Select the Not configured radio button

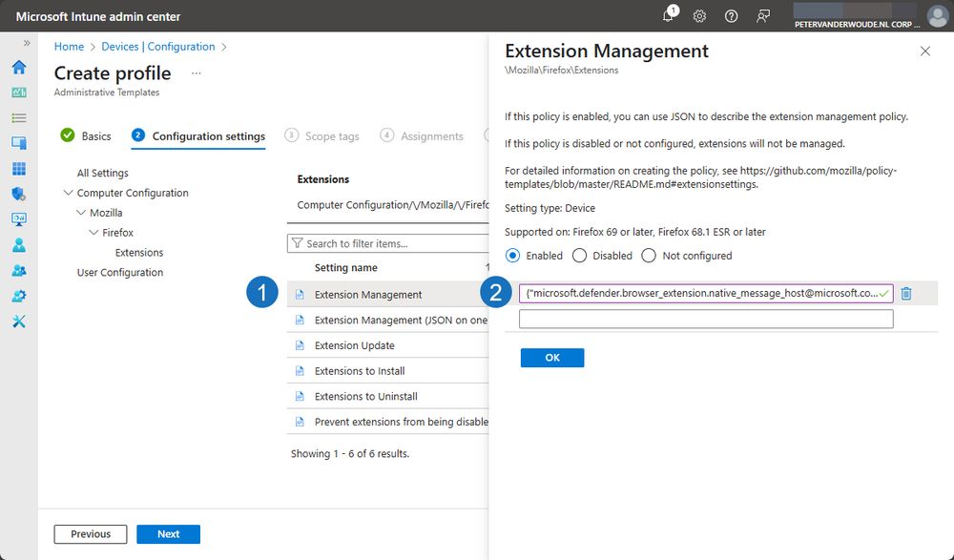tap(649, 256)
